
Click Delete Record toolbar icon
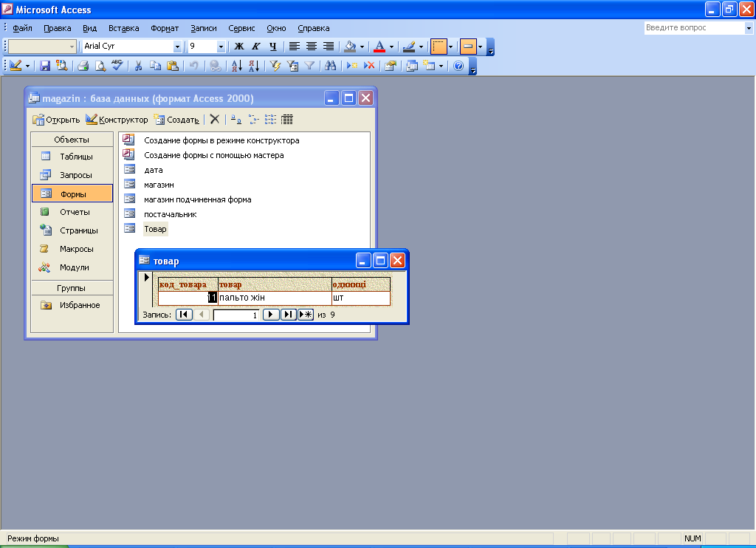click(369, 66)
